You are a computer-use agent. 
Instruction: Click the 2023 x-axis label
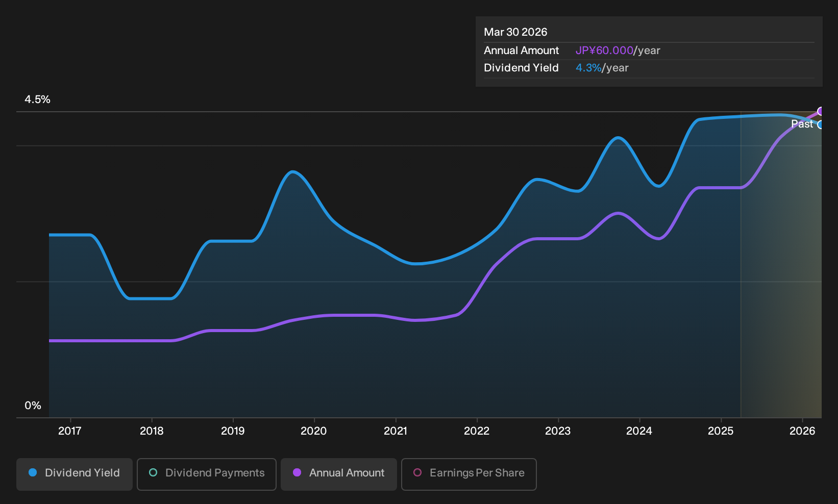click(558, 431)
